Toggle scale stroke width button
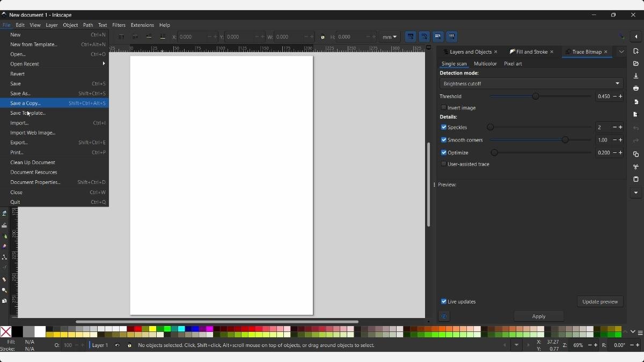This screenshot has width=644, height=362. (411, 36)
